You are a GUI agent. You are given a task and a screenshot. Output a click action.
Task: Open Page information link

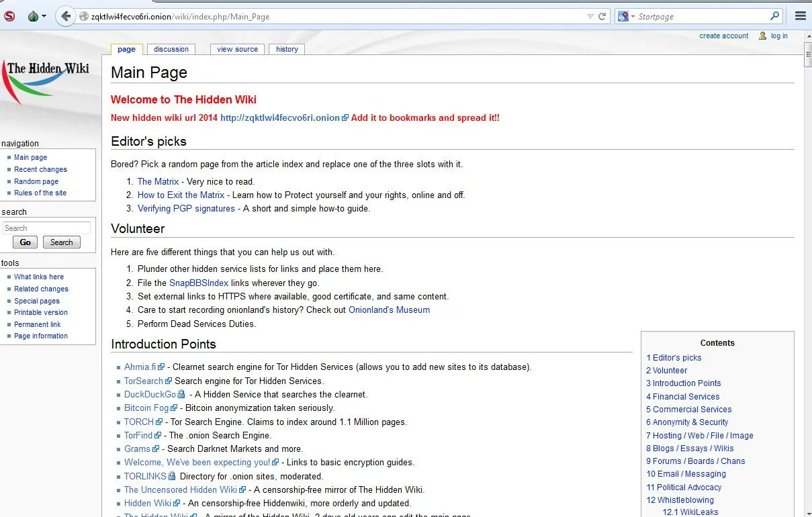(41, 336)
